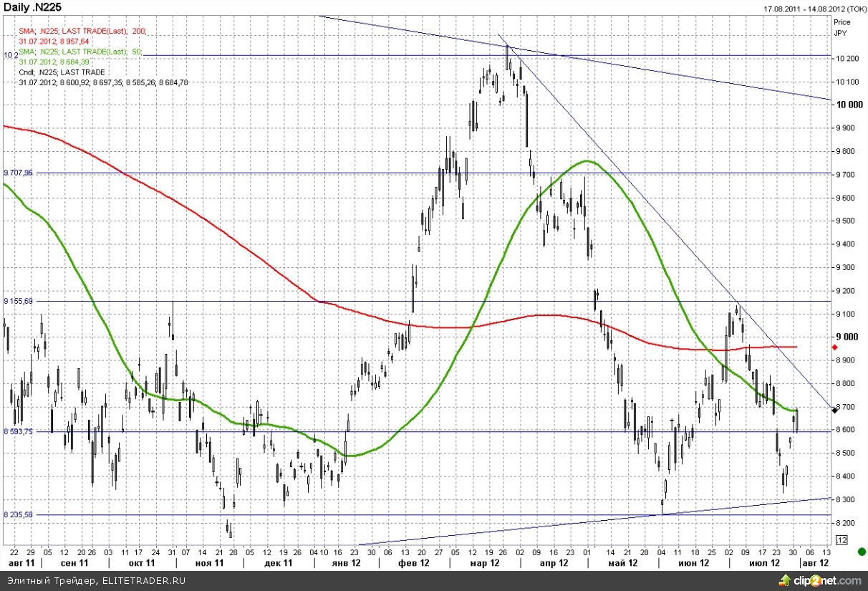Click the Price JPY axis header
This screenshot has width=868, height=591.
coord(842,27)
